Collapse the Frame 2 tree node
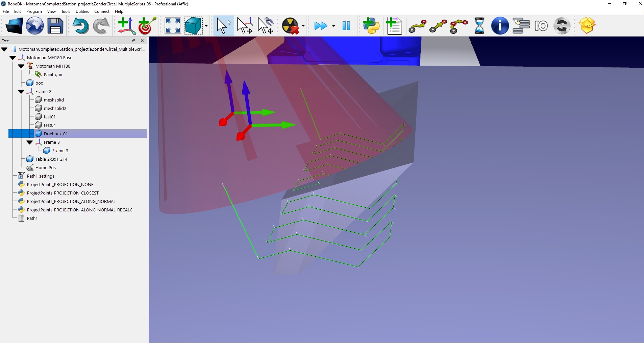Screen dimensions: 644x343 pyautogui.click(x=21, y=92)
